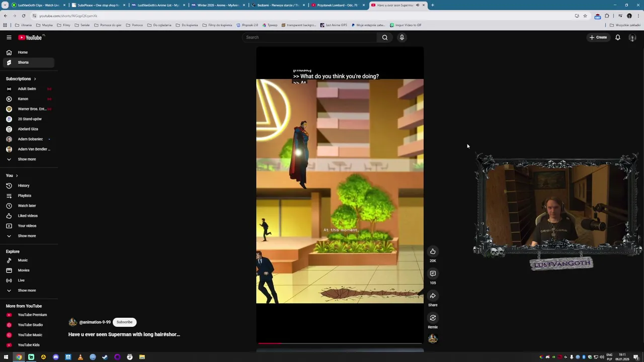The width and height of the screenshot is (644, 362).
Task: Open the YouTube account avatar menu
Action: 632,37
